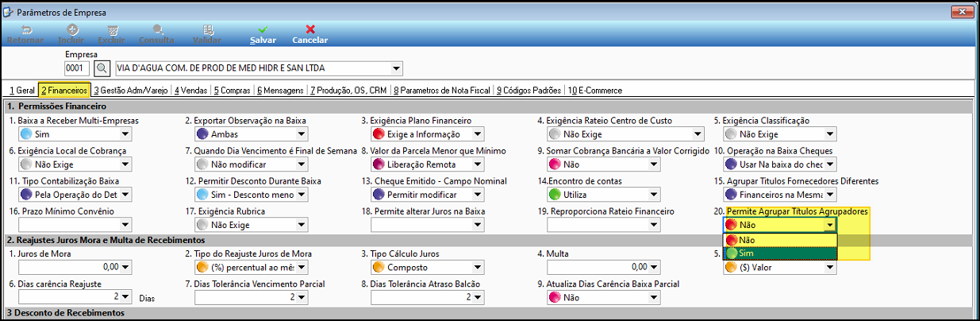Open Exigência Local de Cobrança dropdown
Image resolution: width=980 pixels, height=321 pixels.
(x=125, y=165)
